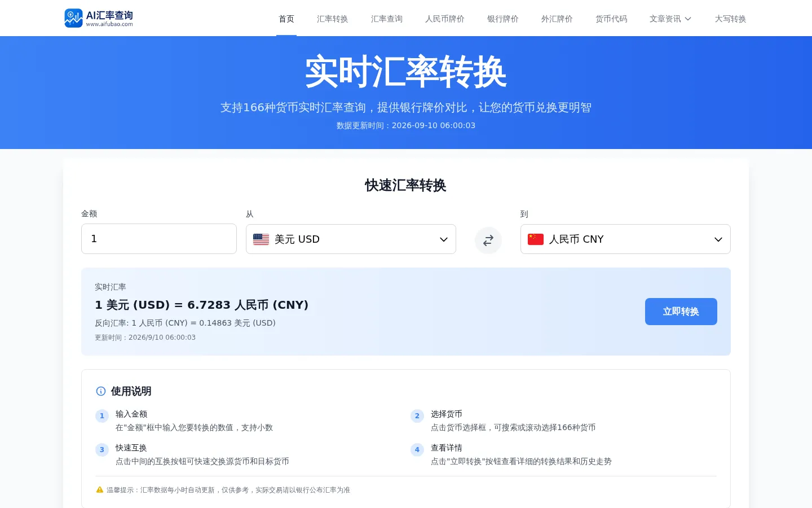Image resolution: width=812 pixels, height=508 pixels.
Task: Click the step 2 number badge
Action: pos(417,416)
